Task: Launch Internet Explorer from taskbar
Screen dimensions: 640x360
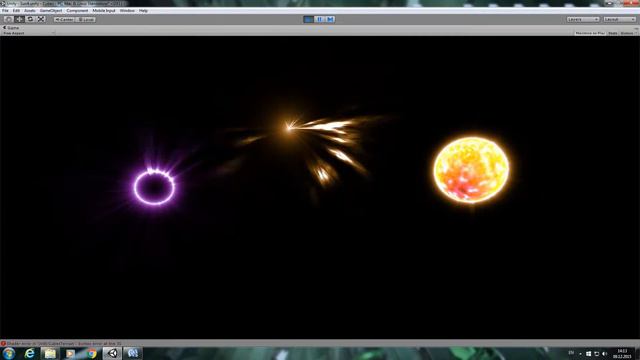Action: pyautogui.click(x=29, y=353)
